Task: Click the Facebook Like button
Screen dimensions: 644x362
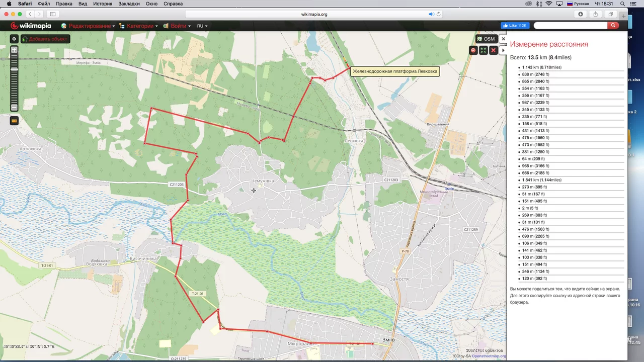Action: pyautogui.click(x=514, y=25)
